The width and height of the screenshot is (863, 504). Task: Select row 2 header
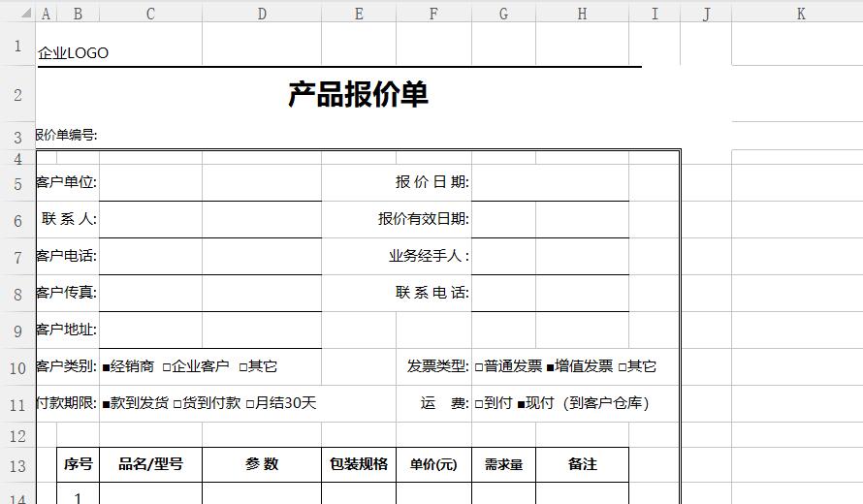point(17,95)
